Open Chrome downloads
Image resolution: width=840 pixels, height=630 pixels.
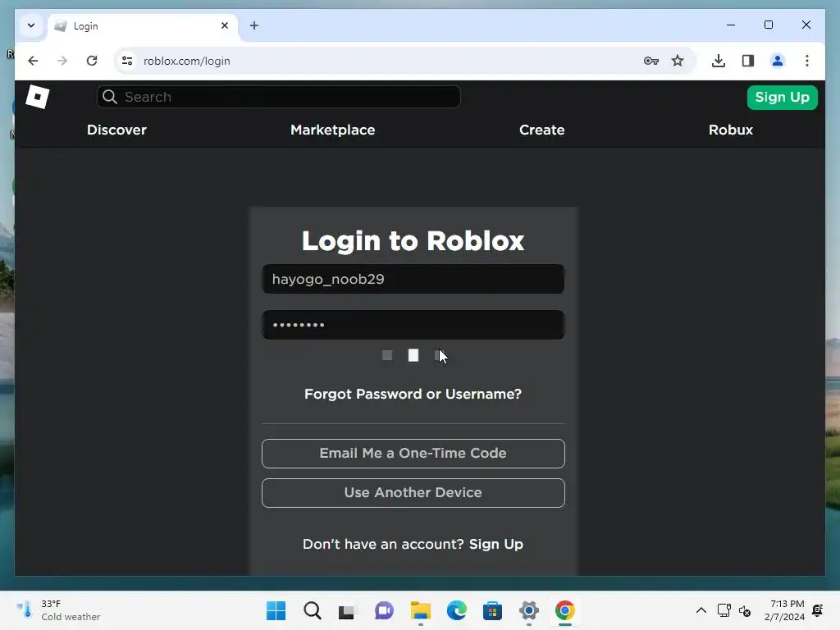[x=719, y=61]
